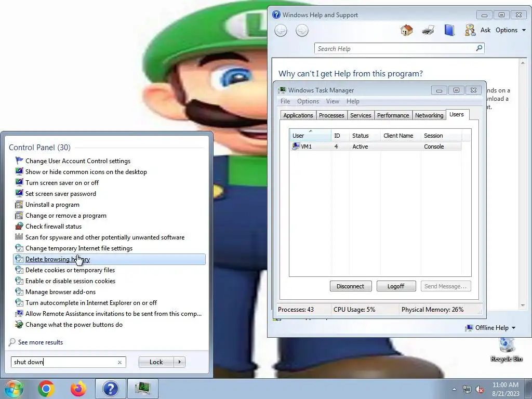This screenshot has width=532, height=399.
Task: Open Delete browsing history result
Action: click(109, 259)
